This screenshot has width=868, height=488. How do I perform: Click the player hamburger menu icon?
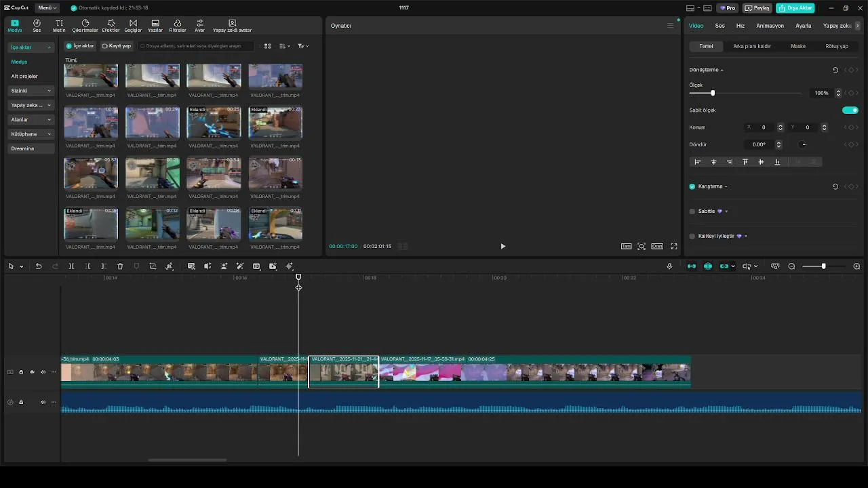(x=671, y=26)
